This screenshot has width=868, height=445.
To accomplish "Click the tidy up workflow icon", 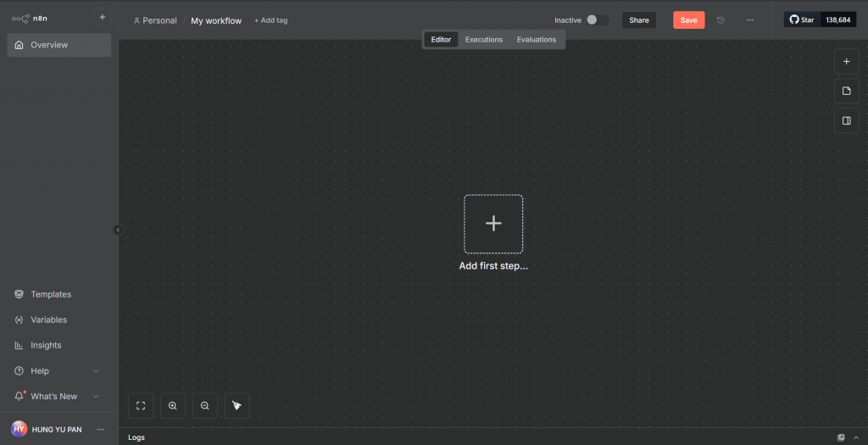I will 237,406.
